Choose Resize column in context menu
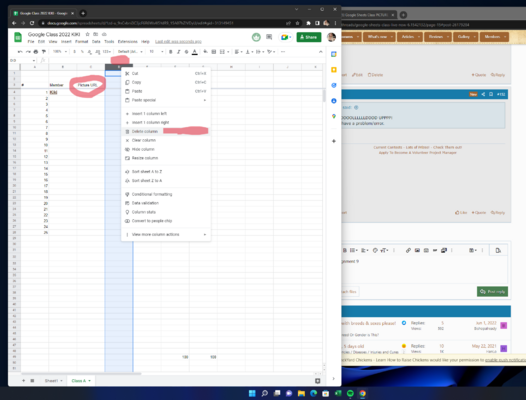This screenshot has width=526, height=400. click(x=166, y=158)
